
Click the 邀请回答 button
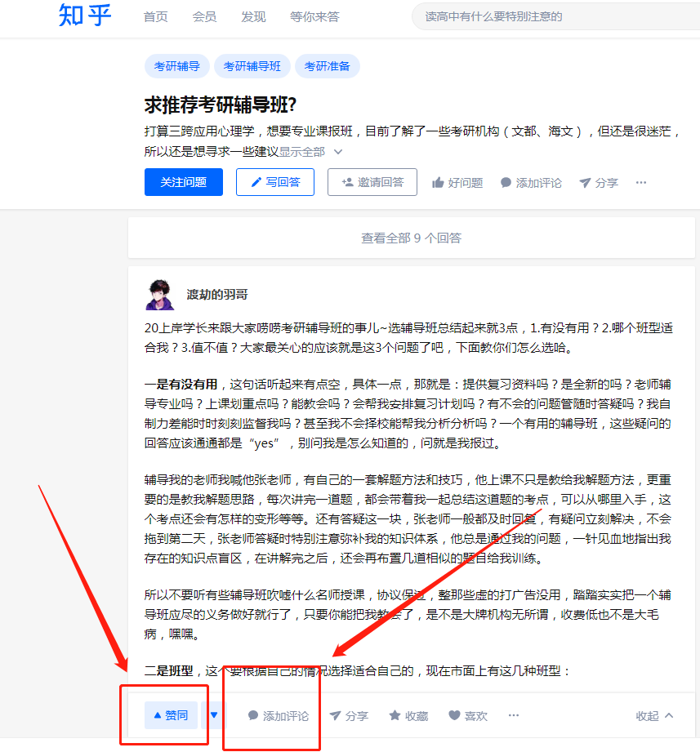[x=372, y=182]
